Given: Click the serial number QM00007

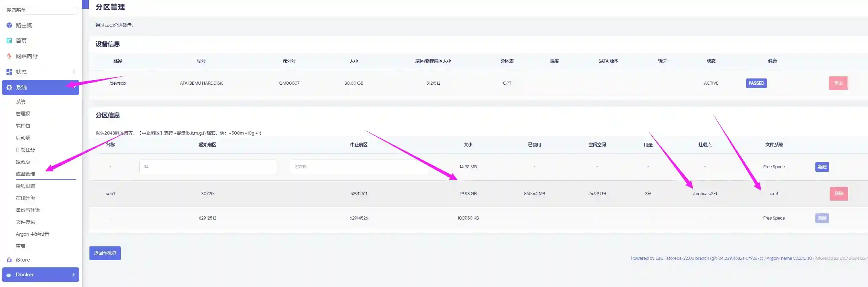Looking at the screenshot, I should 289,83.
